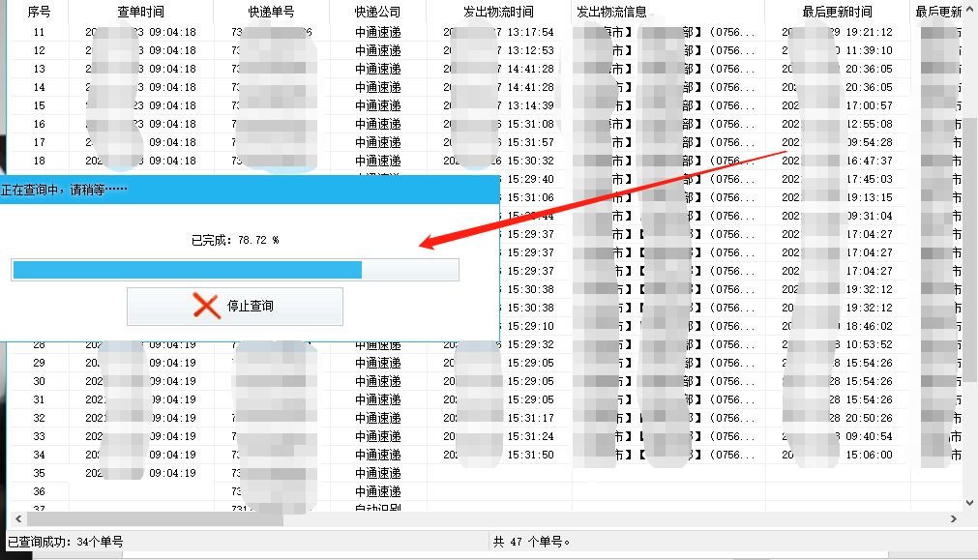Click the vertical scrollbar up arrow
The image size is (978, 560).
pyautogui.click(x=970, y=11)
